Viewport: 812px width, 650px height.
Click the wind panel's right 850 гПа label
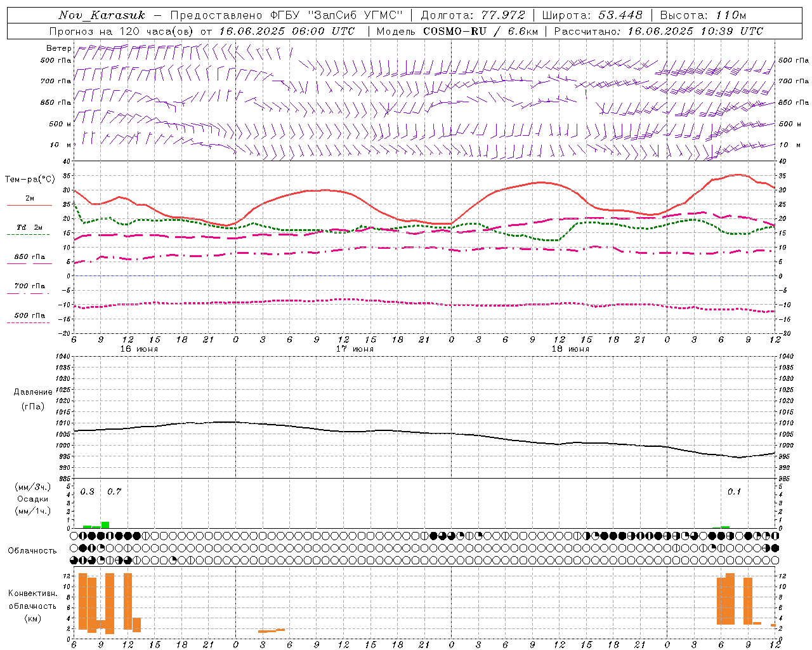pos(794,102)
